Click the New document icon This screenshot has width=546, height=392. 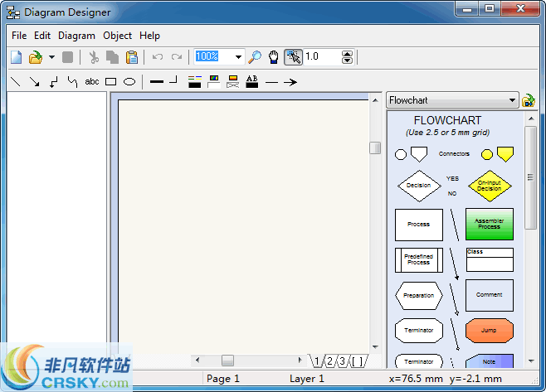pyautogui.click(x=17, y=57)
